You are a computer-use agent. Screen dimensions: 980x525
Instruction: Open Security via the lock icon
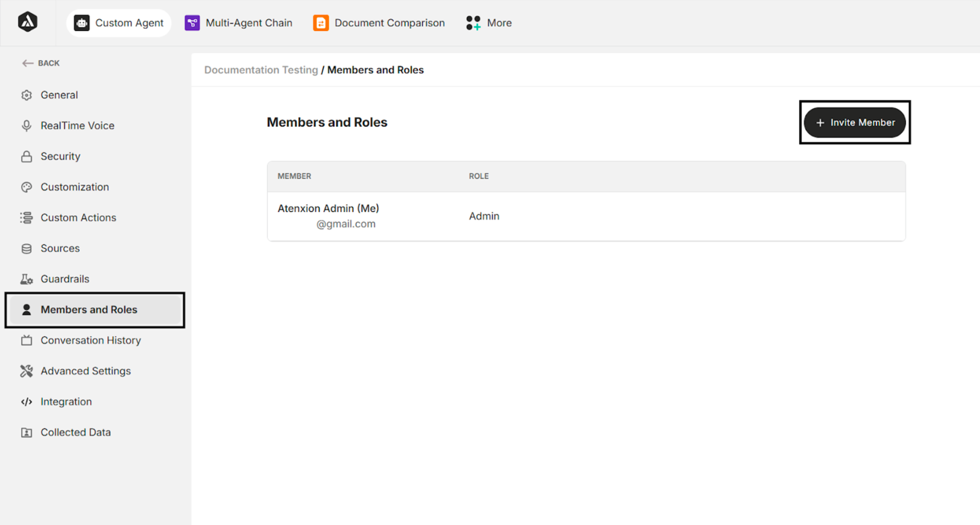27,156
